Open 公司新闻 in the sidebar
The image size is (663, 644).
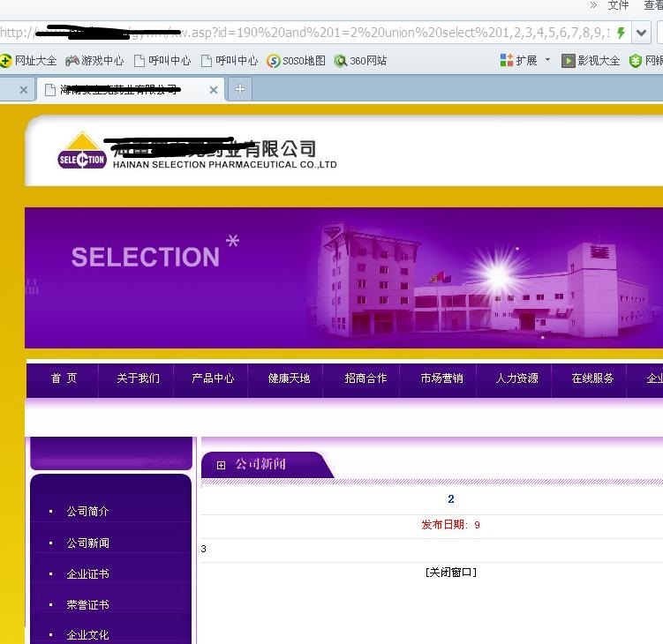point(87,543)
